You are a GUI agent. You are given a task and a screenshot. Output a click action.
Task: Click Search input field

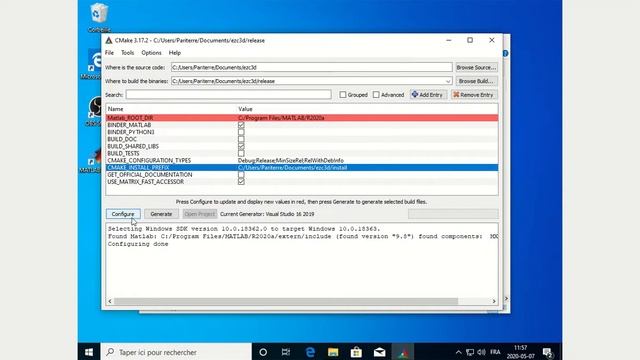pyautogui.click(x=229, y=95)
